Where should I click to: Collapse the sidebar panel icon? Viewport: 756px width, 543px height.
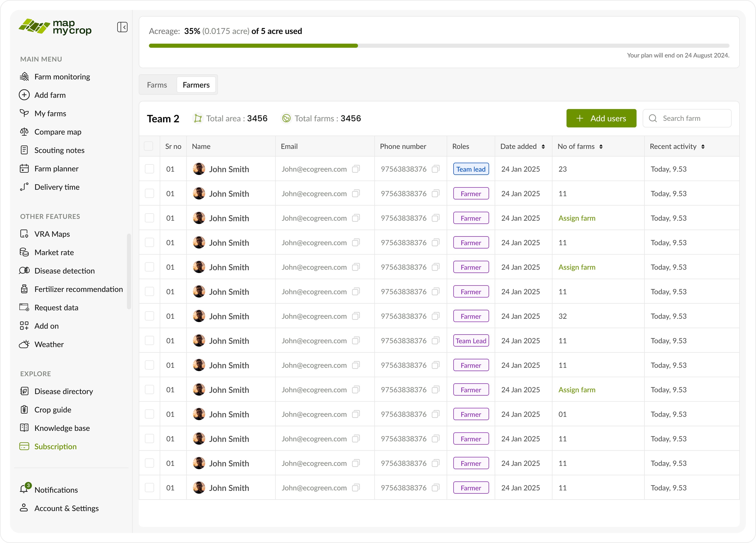point(122,27)
